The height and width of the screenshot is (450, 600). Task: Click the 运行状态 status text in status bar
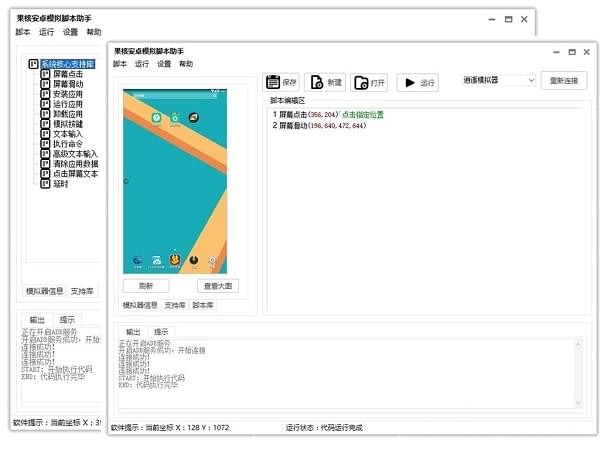coord(324,427)
